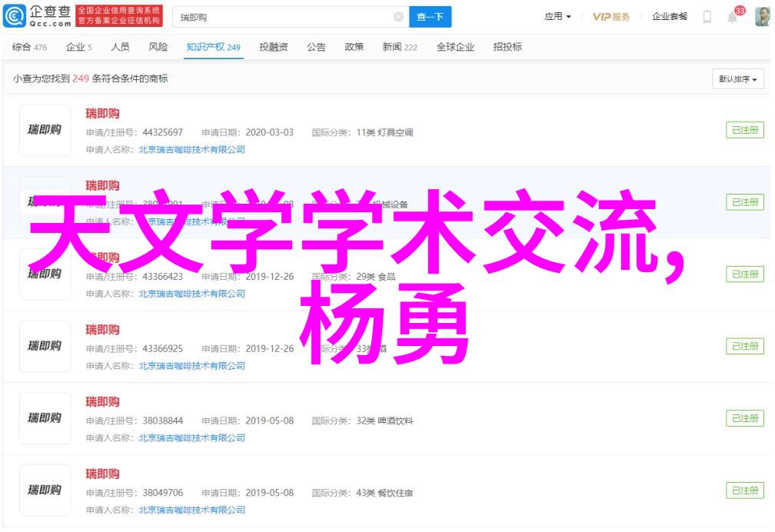Click the 已注册 status badge of first result

[x=744, y=131]
